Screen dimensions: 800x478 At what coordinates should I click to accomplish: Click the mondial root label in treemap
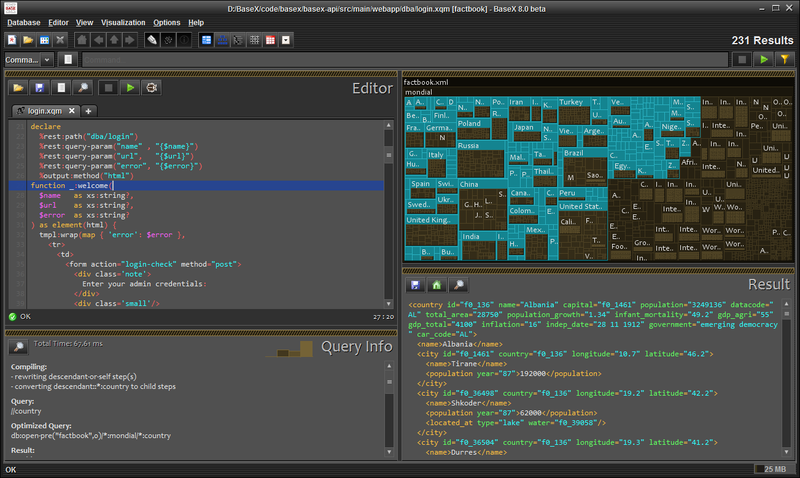coord(418,92)
